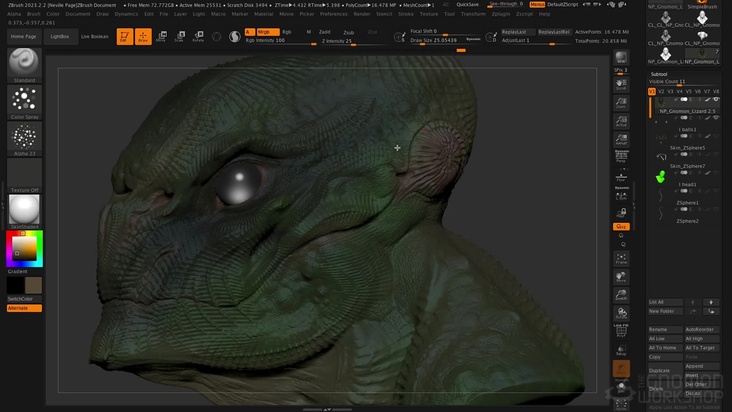Switch to the Move transform tool
The image size is (732, 412).
point(162,36)
